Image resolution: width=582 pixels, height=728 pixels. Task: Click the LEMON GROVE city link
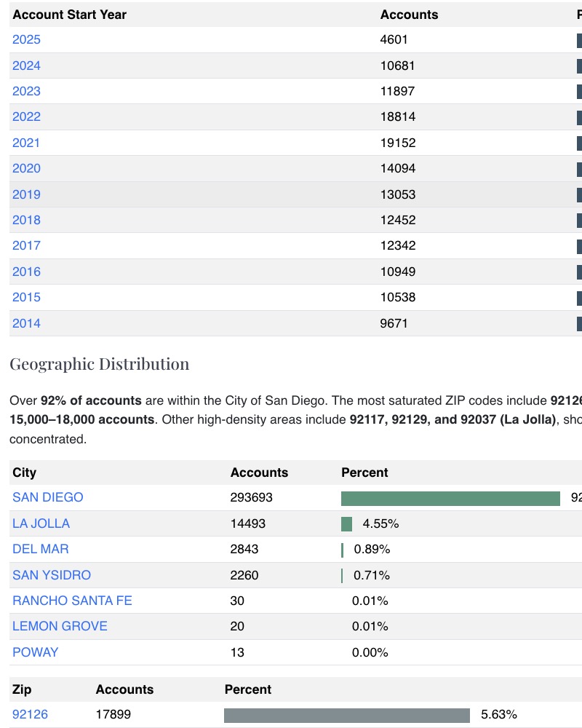(x=60, y=626)
